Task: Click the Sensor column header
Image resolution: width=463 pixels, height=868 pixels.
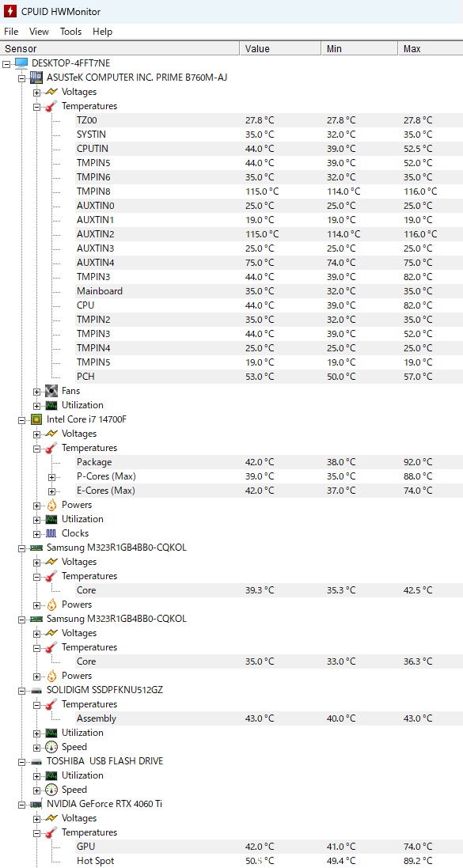Action: tap(120, 49)
